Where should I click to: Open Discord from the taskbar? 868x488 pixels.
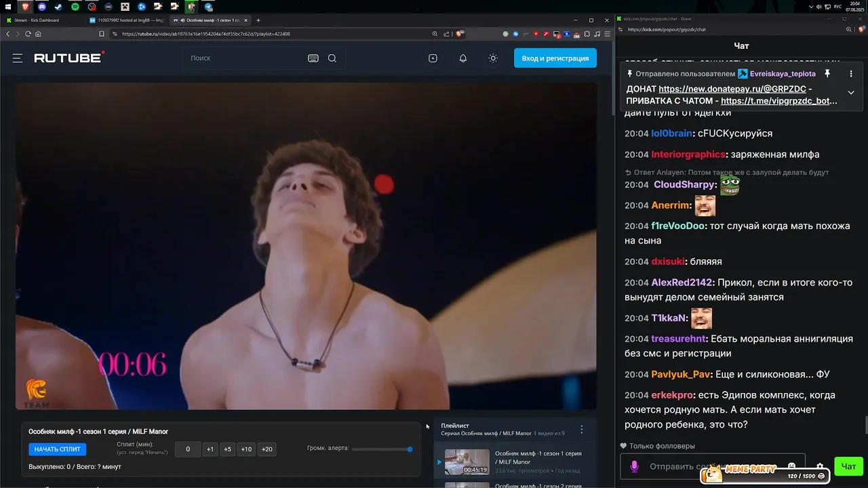tap(42, 7)
